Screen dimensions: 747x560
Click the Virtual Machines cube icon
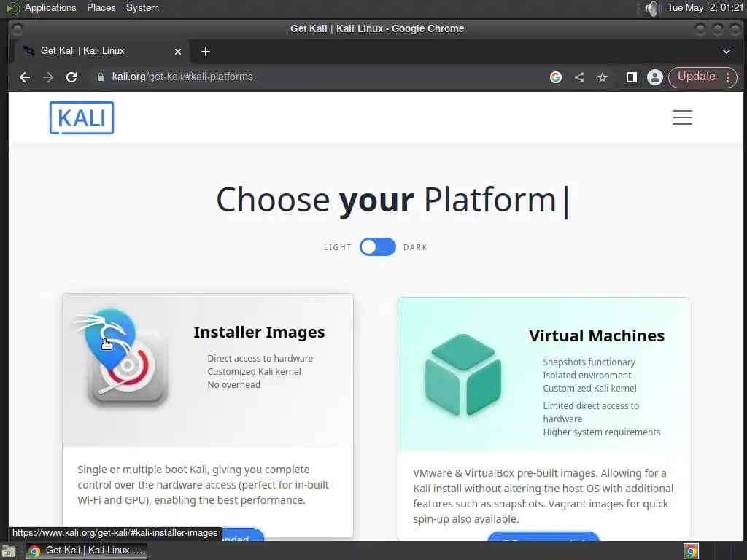pyautogui.click(x=463, y=374)
